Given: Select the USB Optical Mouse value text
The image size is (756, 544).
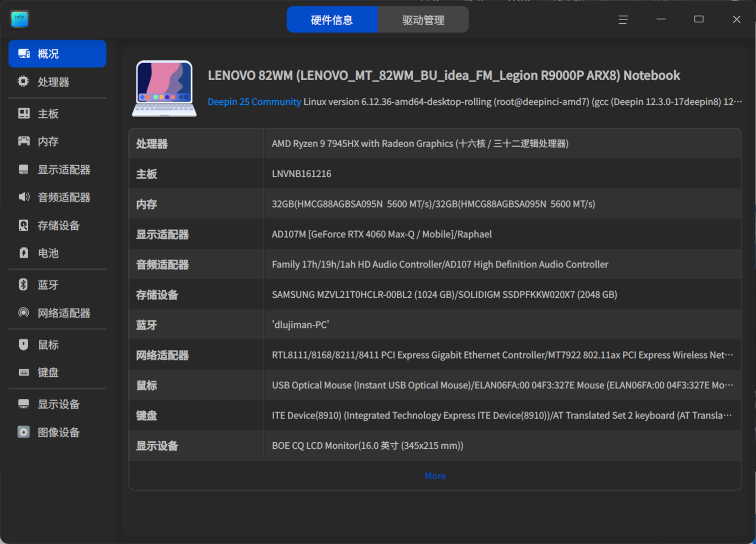Looking at the screenshot, I should click(502, 385).
